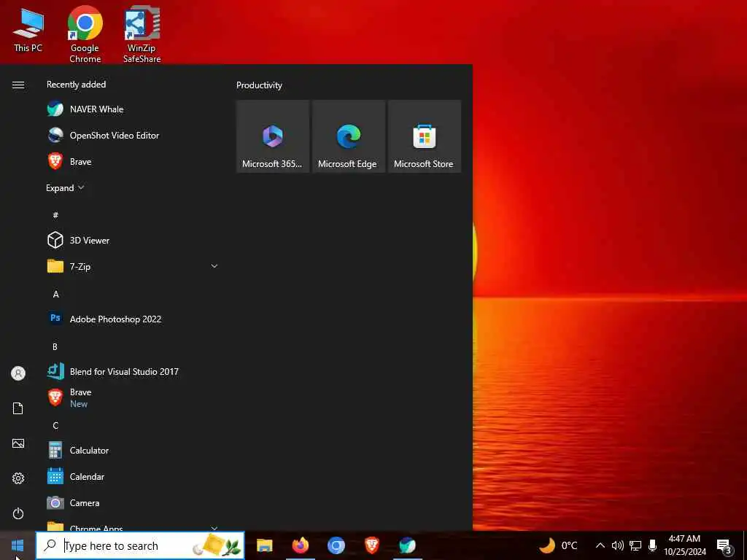Open 3D Viewer app
747x560 pixels.
132,240
